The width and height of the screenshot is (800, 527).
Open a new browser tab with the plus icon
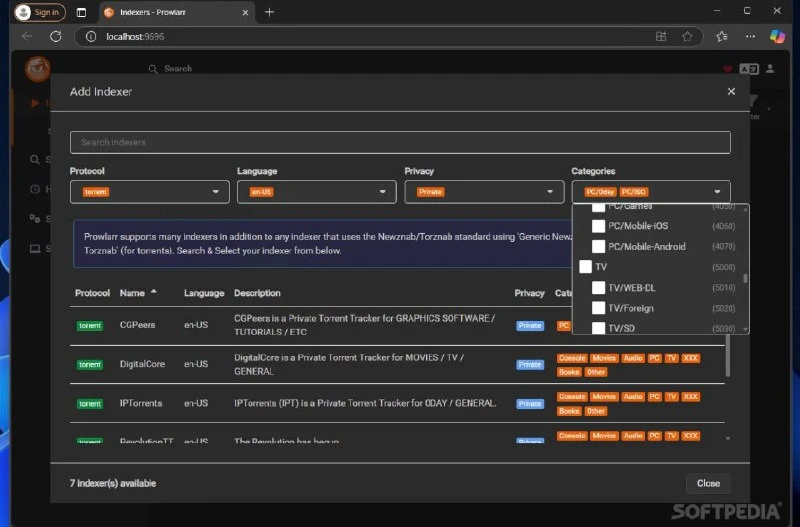pos(269,12)
